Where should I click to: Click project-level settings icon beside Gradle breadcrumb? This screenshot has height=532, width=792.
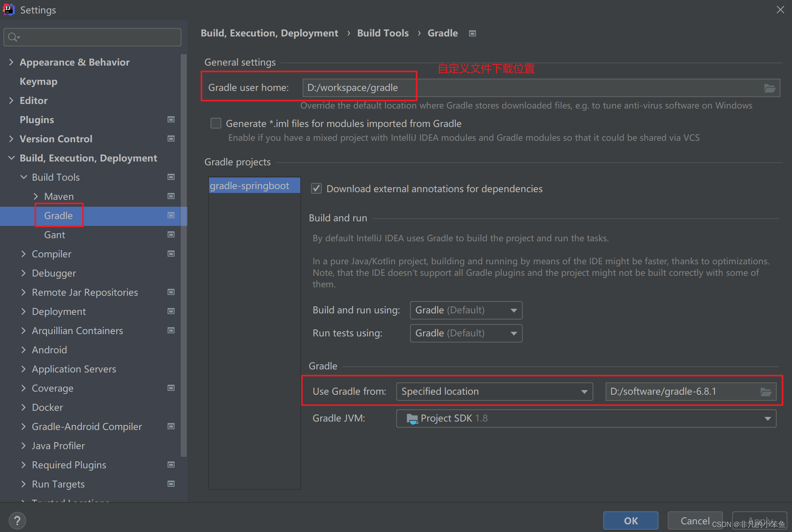pyautogui.click(x=473, y=34)
